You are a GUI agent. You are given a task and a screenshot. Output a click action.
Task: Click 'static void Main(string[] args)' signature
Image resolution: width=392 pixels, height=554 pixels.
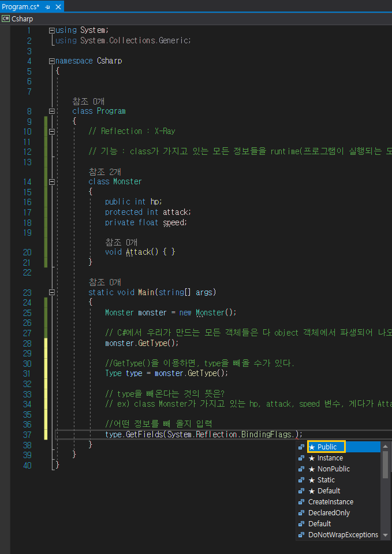152,292
